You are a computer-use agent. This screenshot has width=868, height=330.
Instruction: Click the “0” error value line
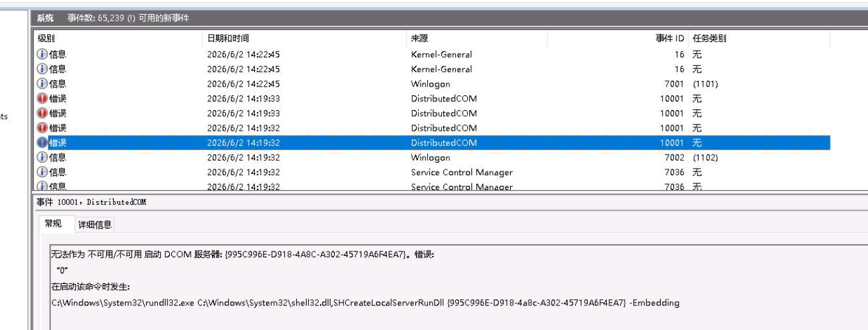[x=63, y=270]
